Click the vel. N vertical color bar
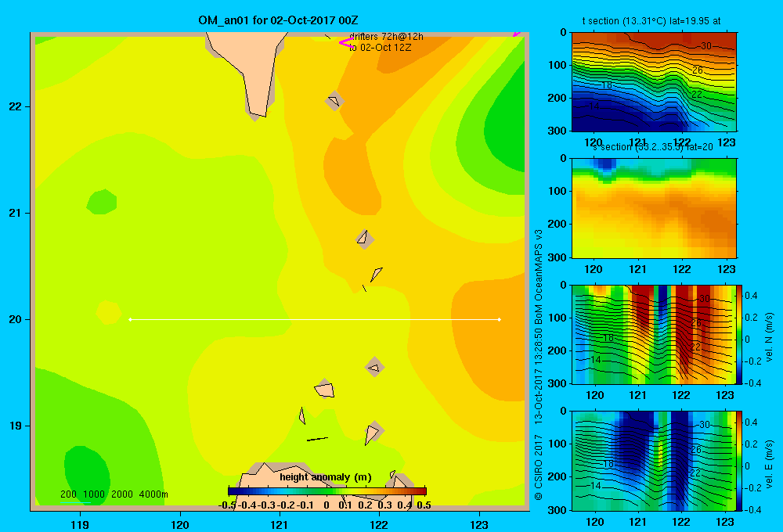 (740, 334)
